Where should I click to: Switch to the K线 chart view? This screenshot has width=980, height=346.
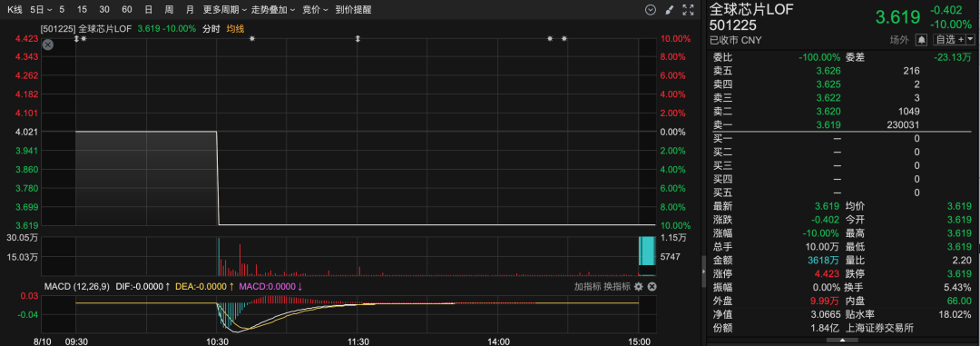[15, 9]
